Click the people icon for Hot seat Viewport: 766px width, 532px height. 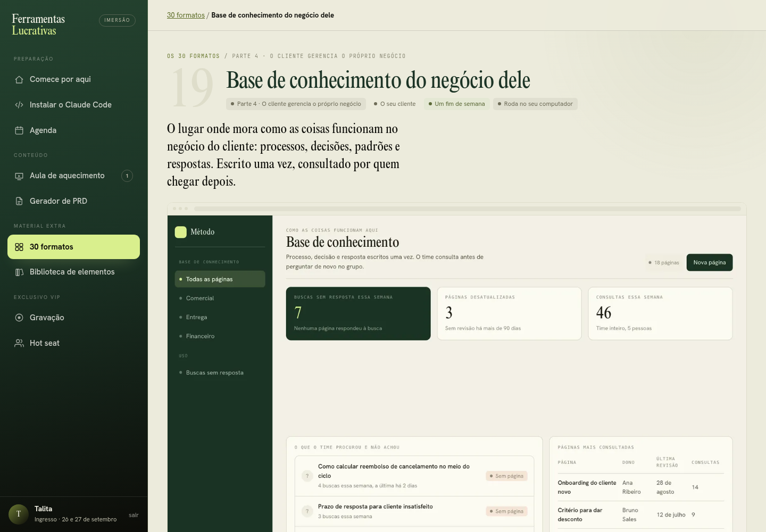[x=19, y=343]
